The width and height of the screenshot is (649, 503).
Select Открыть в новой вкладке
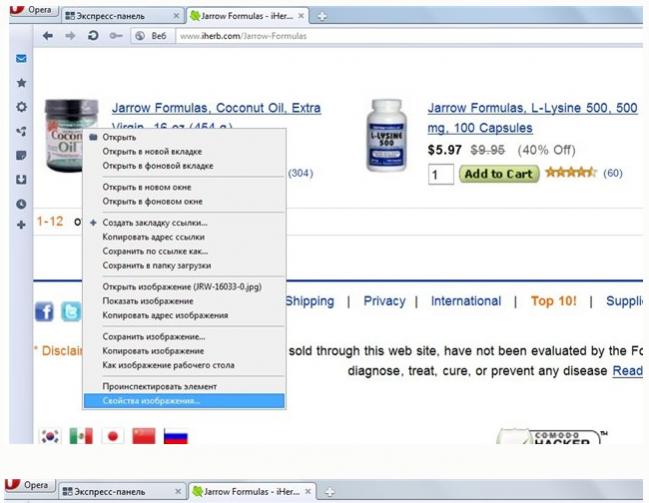(x=184, y=152)
